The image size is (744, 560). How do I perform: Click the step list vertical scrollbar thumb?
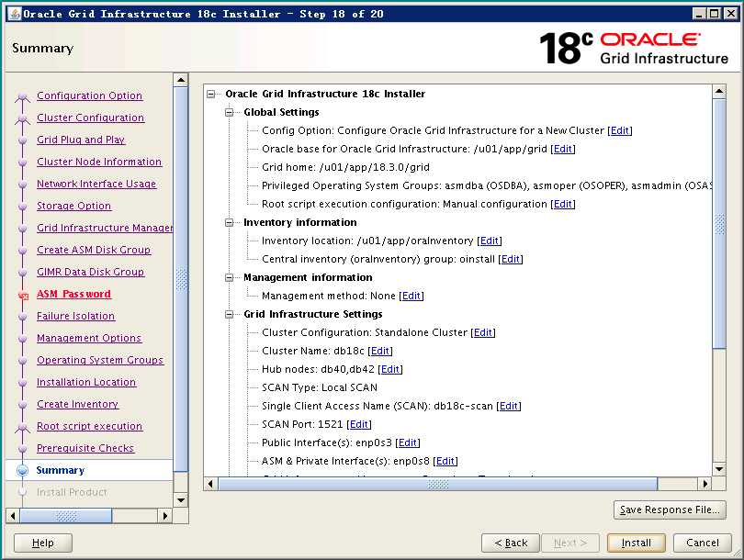[181, 279]
